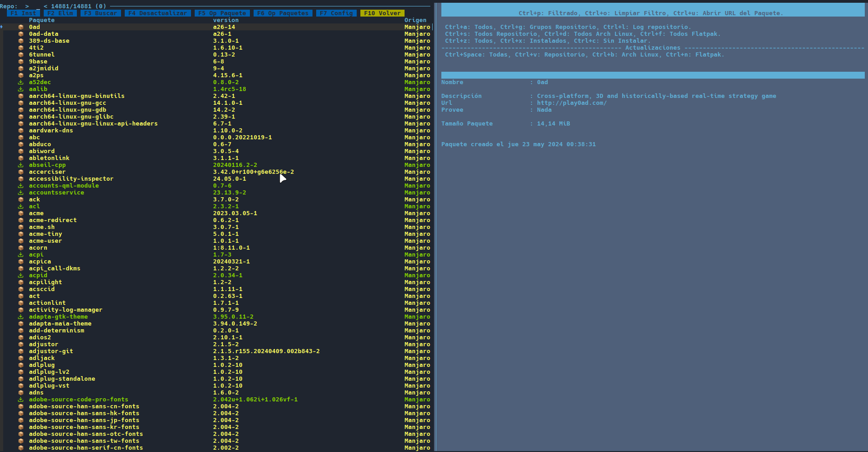Click F2 Elim to remove package
The width and height of the screenshot is (868, 452).
click(x=60, y=13)
